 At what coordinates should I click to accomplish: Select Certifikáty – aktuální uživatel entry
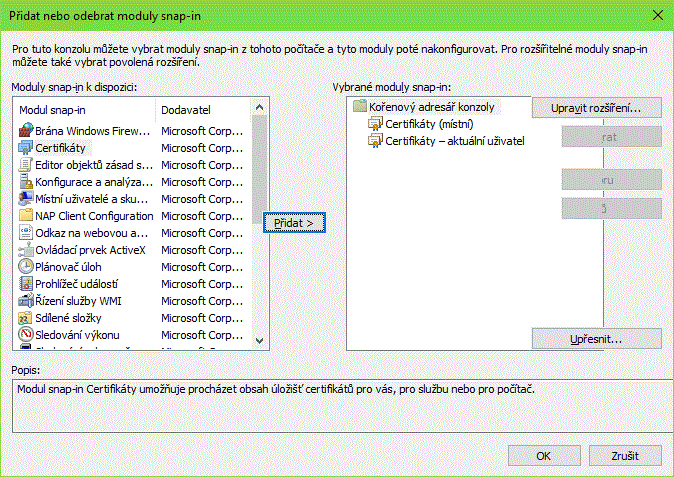click(x=454, y=141)
